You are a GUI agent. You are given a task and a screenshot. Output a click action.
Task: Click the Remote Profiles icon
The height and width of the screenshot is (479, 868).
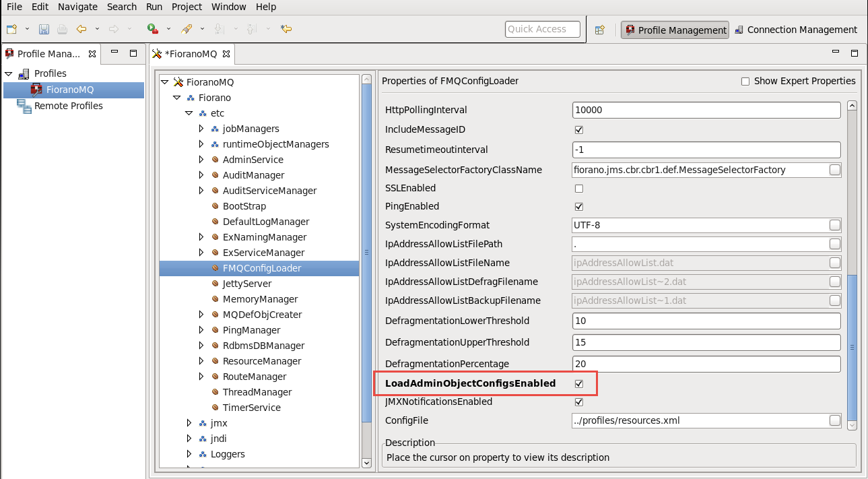[24, 106]
